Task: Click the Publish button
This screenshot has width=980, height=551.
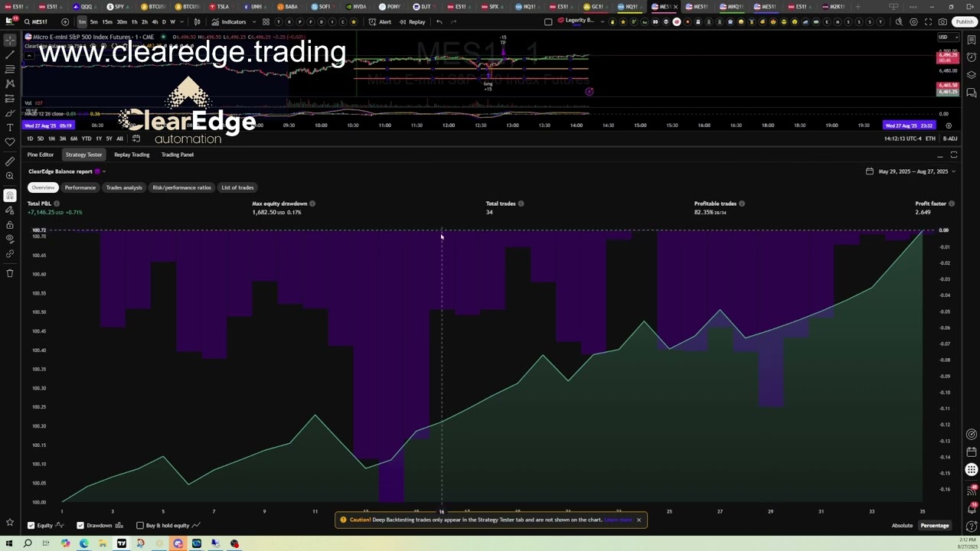Action: pyautogui.click(x=965, y=21)
